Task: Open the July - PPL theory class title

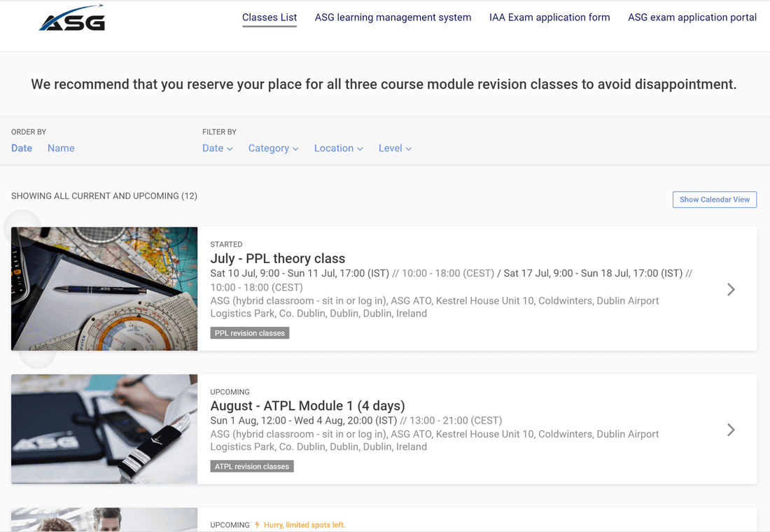Action: [x=278, y=258]
